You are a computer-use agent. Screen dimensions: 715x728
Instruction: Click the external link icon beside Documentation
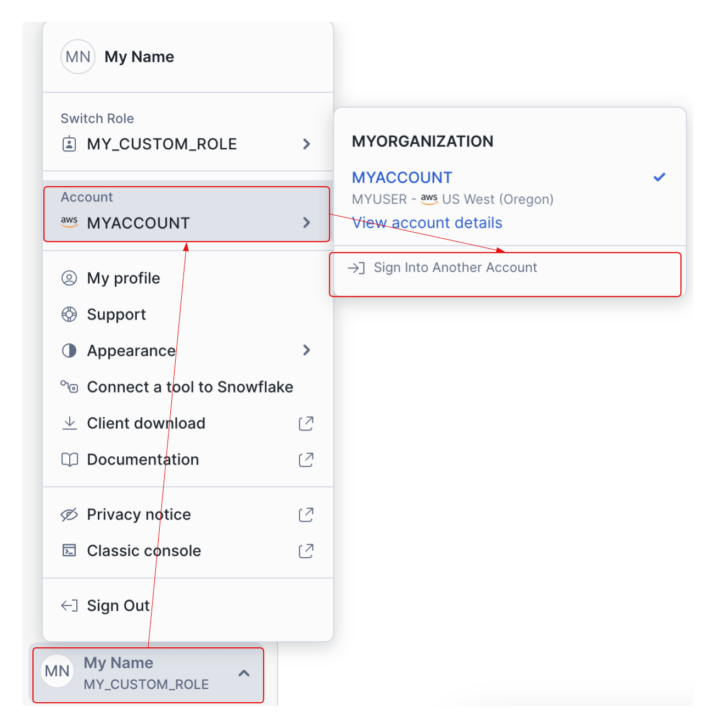(x=306, y=460)
